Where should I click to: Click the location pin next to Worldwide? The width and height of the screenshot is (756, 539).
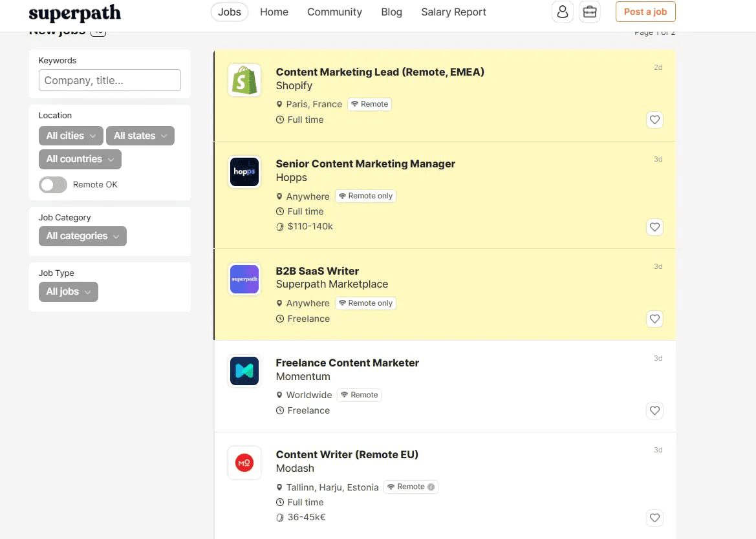[279, 395]
